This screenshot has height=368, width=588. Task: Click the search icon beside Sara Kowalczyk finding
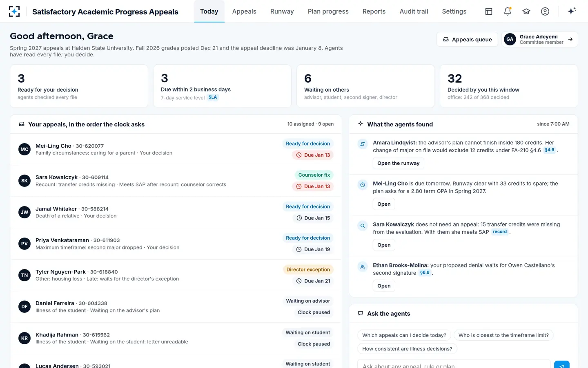click(363, 226)
